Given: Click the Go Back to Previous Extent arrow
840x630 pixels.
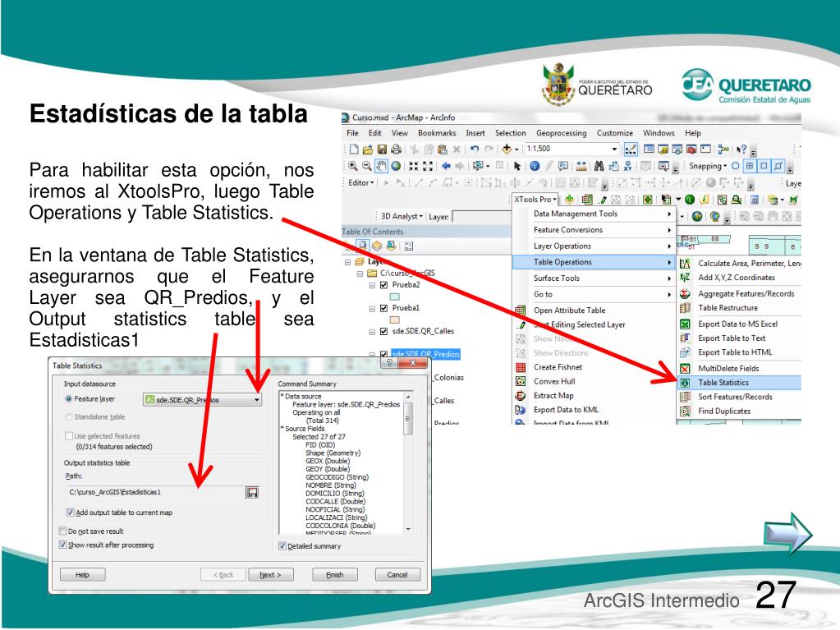Looking at the screenshot, I should [446, 166].
